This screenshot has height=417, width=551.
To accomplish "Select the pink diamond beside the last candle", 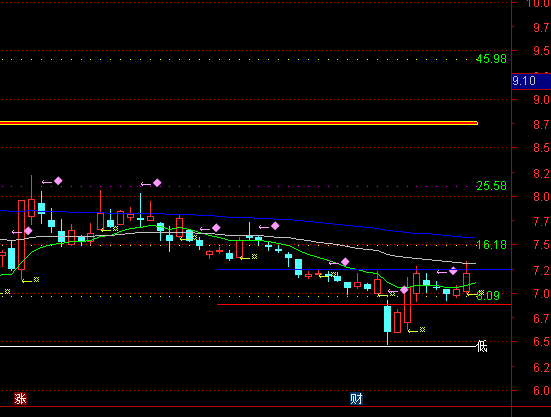I will click(453, 271).
